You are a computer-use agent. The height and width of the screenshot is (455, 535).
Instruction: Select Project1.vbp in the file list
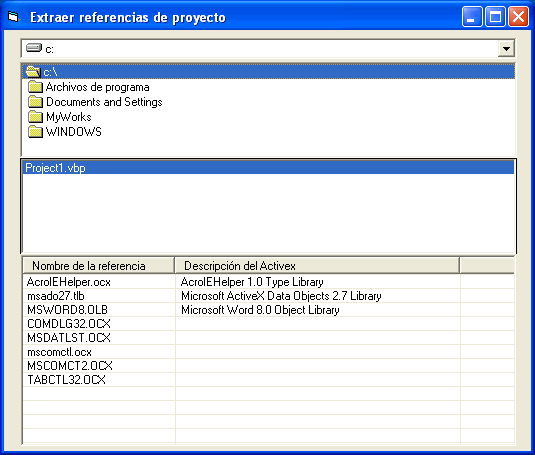point(269,167)
